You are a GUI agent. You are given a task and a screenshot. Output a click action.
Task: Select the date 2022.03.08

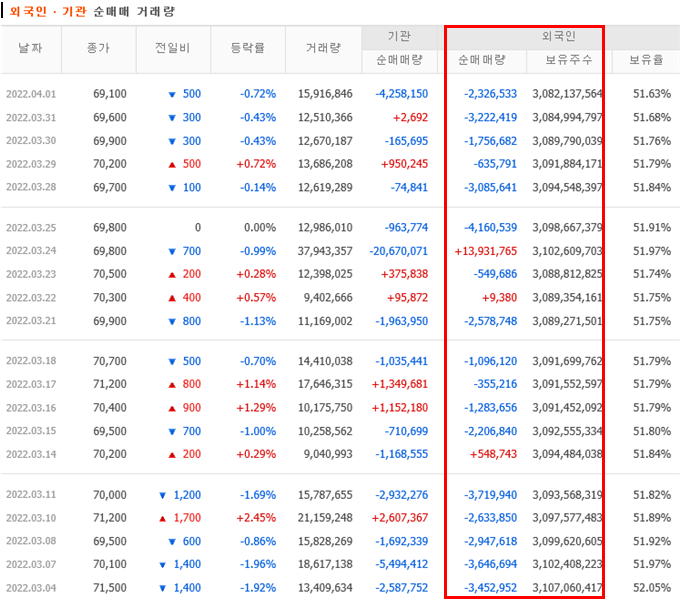click(31, 541)
